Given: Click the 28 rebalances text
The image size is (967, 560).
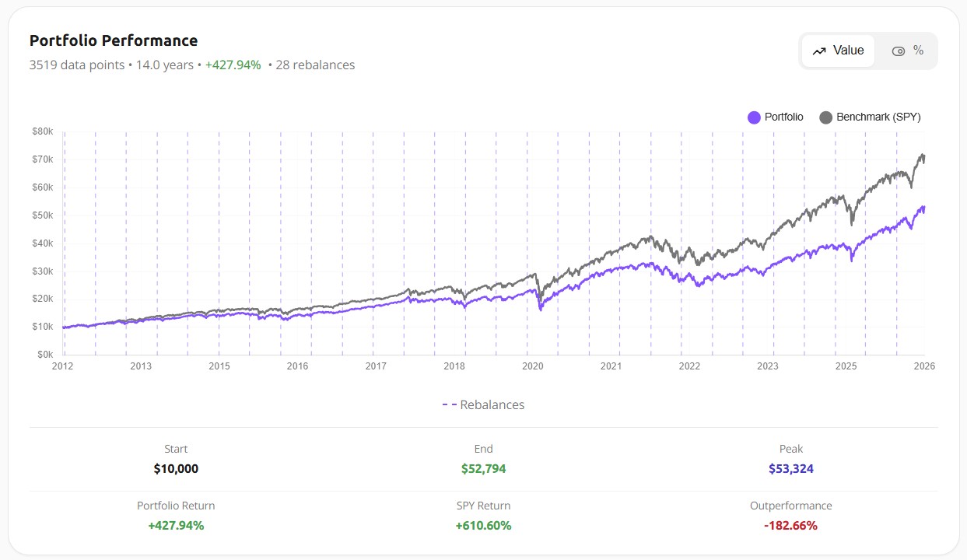Looking at the screenshot, I should tap(315, 65).
